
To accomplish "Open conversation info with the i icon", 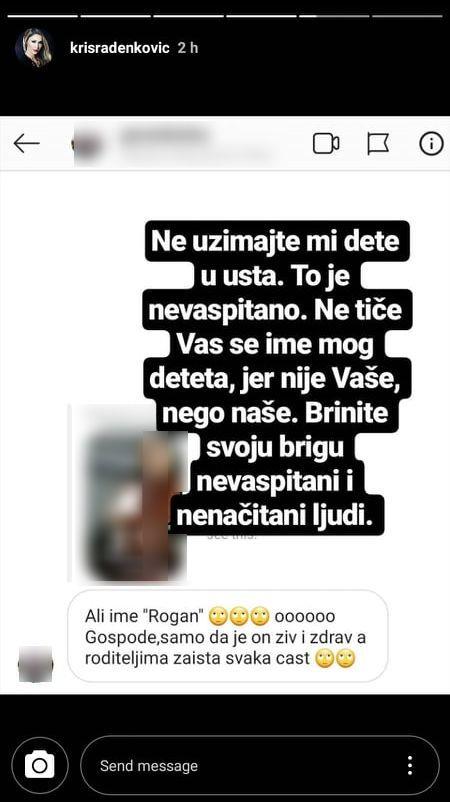I will (x=431, y=144).
